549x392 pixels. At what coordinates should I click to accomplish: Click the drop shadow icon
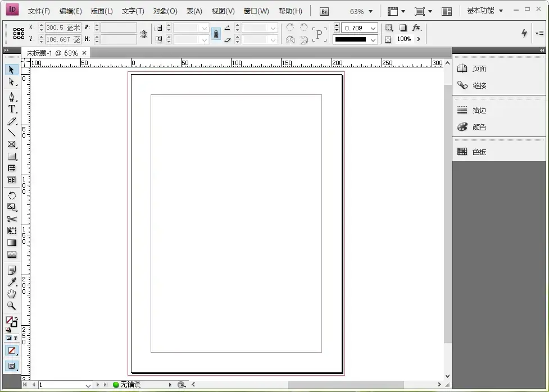pos(403,28)
